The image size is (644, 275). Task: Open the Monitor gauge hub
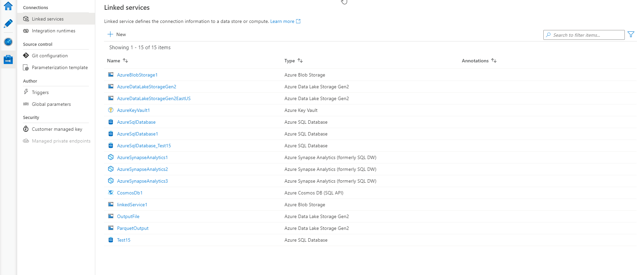pyautogui.click(x=8, y=42)
